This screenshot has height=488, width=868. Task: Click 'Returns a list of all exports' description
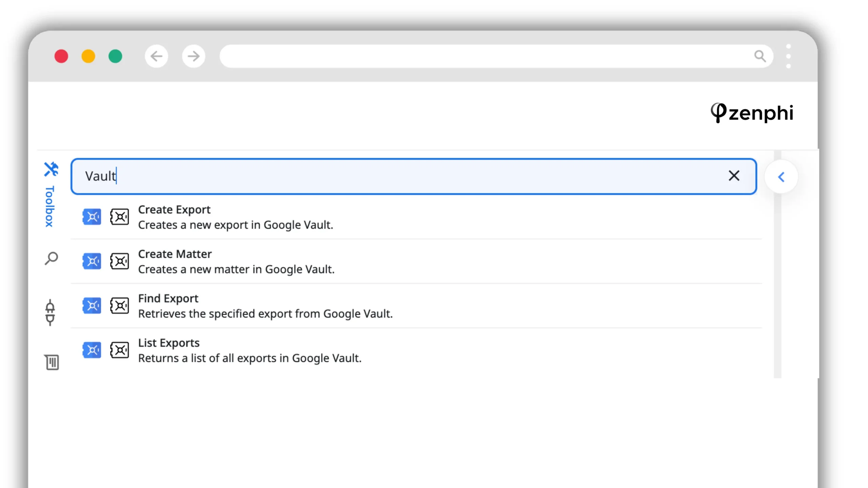[250, 358]
